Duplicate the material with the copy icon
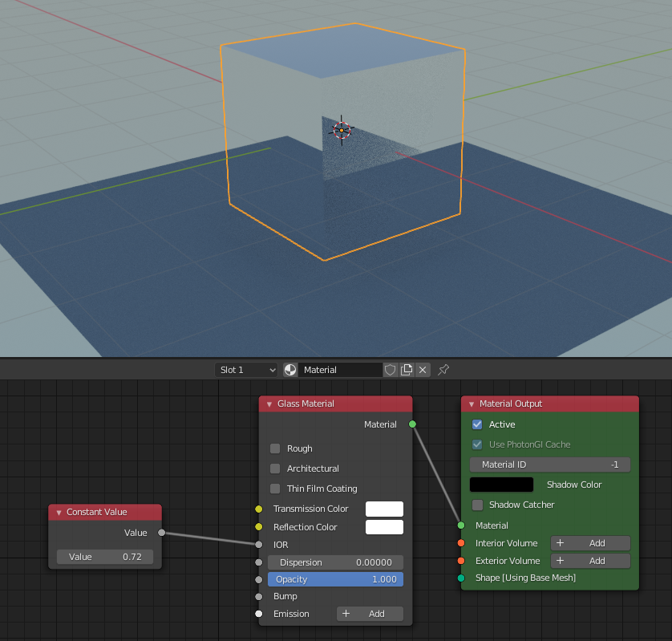The width and height of the screenshot is (672, 641). [x=407, y=370]
